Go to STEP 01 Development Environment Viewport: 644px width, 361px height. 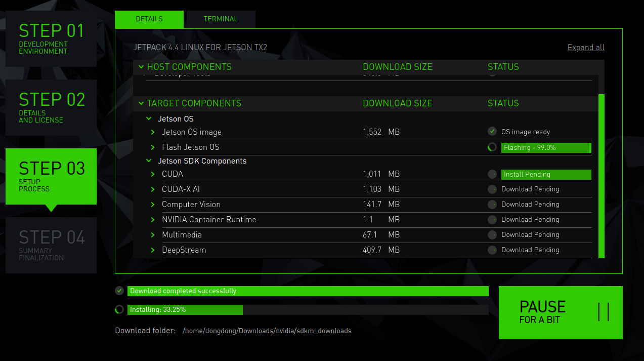click(x=51, y=38)
